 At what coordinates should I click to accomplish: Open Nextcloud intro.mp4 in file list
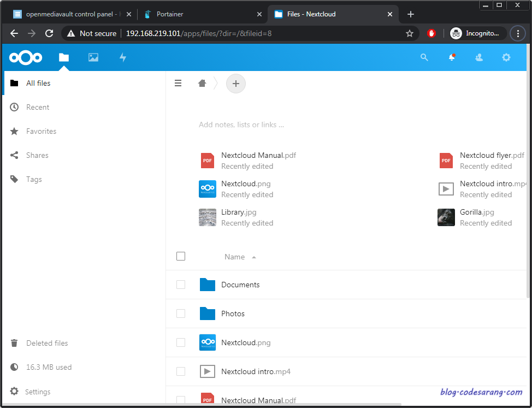(x=256, y=372)
